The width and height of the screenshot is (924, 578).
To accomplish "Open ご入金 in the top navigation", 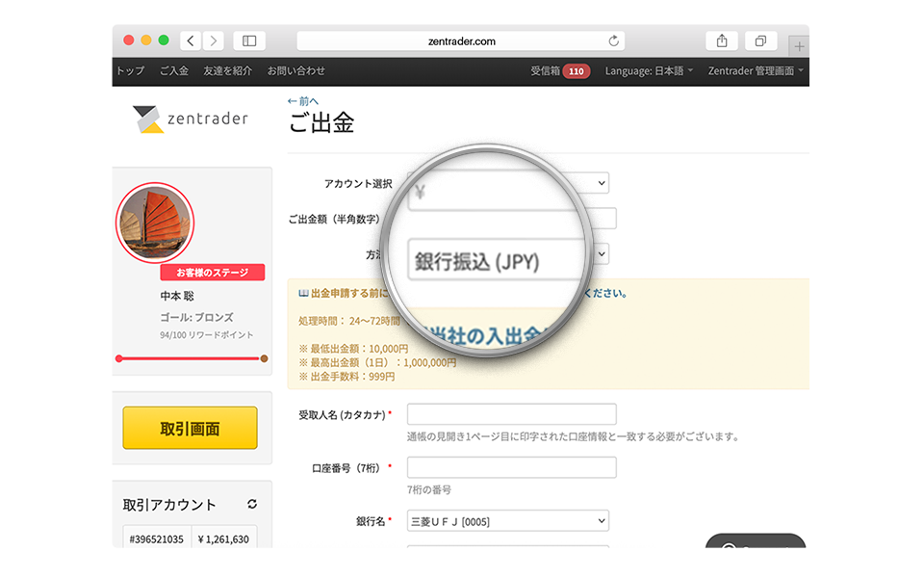I will [x=173, y=70].
